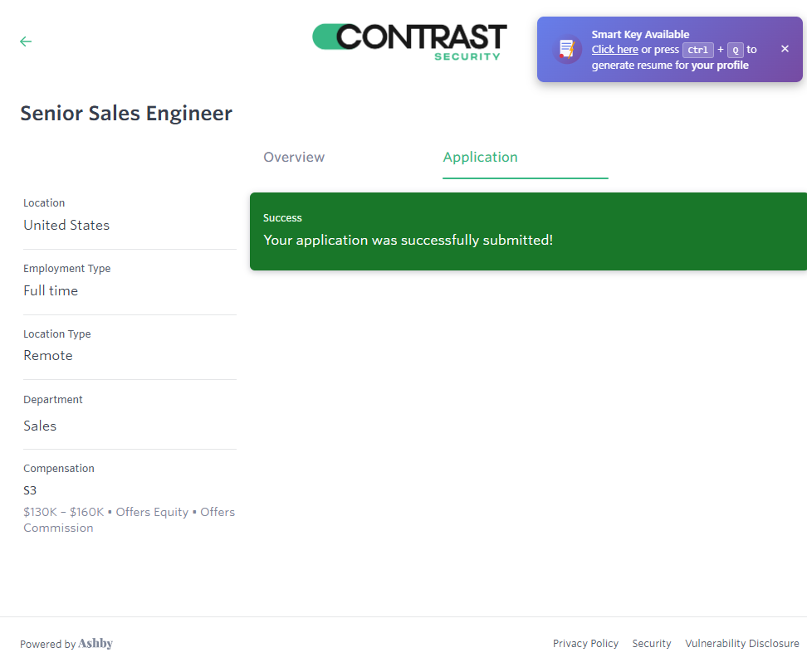Screen dimensions: 807x672
Task: Click the Full time employment type value
Action: (x=51, y=291)
